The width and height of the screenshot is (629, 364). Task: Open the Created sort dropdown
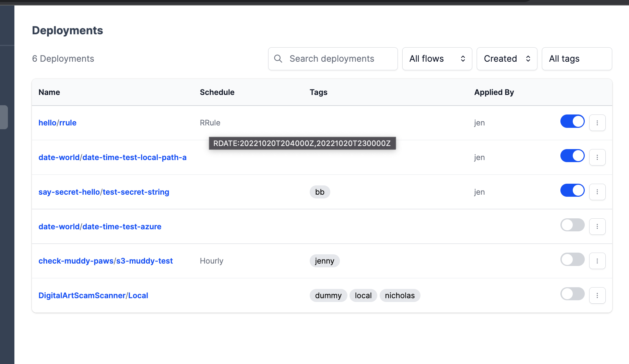507,59
